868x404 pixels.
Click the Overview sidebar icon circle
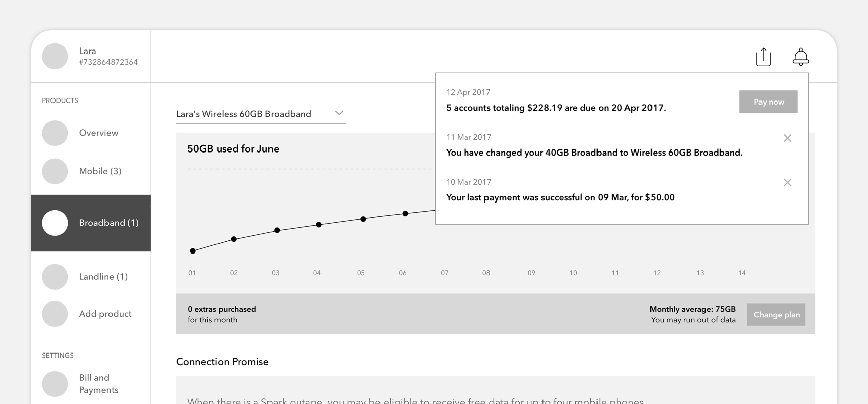click(55, 133)
